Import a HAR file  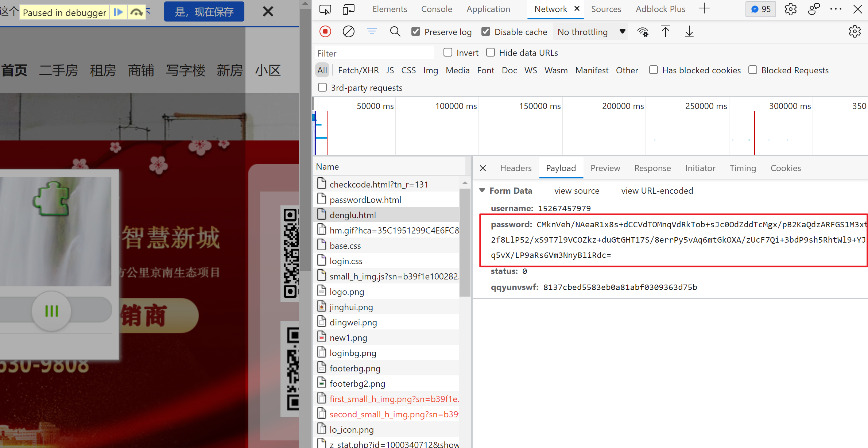click(x=666, y=31)
